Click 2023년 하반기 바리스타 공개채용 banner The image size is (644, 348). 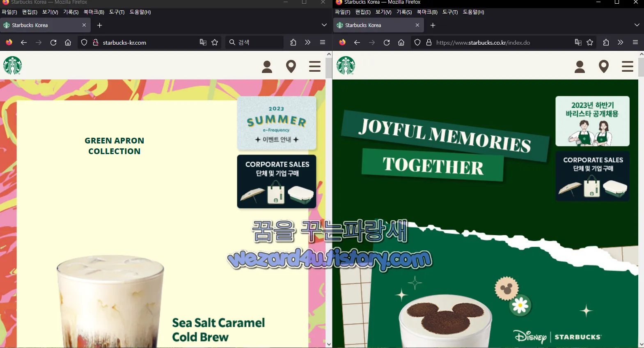click(592, 121)
